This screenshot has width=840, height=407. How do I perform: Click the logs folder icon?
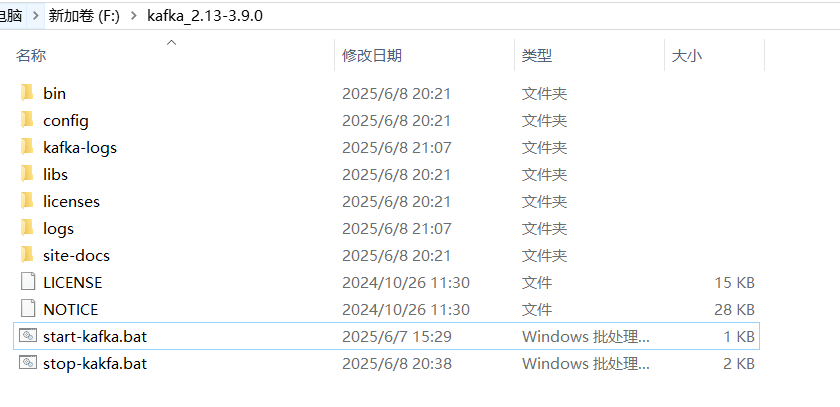click(x=26, y=228)
